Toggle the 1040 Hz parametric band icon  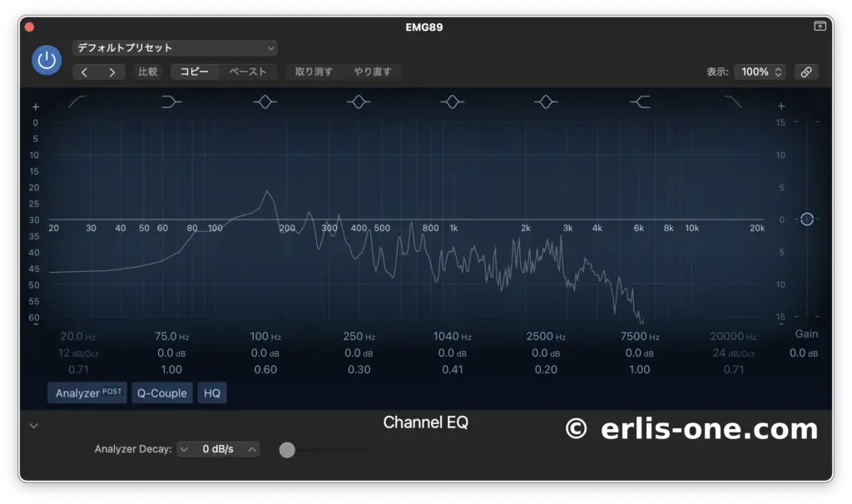tap(452, 101)
